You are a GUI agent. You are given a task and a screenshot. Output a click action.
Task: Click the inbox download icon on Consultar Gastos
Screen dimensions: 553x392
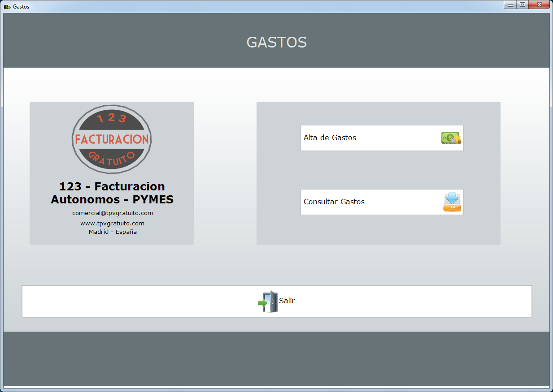point(452,202)
